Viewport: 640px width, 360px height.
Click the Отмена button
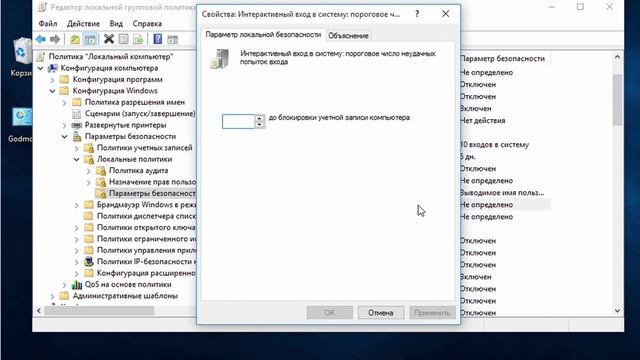coord(380,313)
